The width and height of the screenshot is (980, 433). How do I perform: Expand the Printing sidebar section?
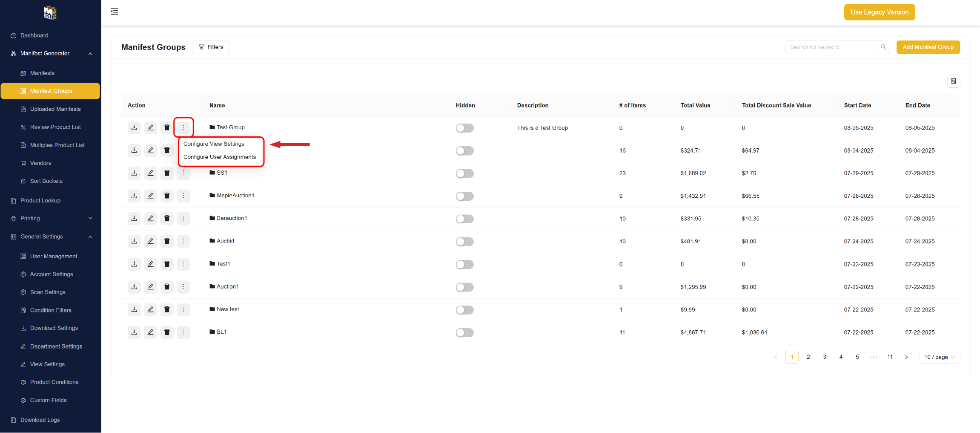pyautogui.click(x=90, y=219)
